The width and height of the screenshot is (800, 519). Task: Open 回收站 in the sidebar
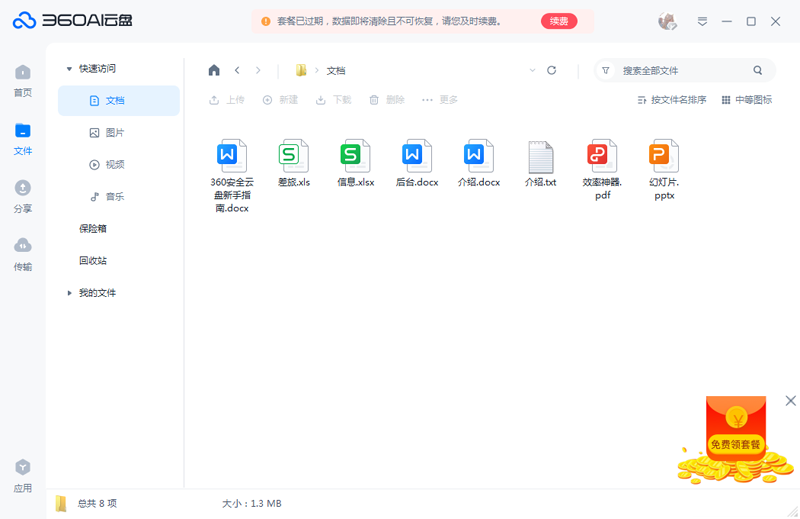pos(93,261)
